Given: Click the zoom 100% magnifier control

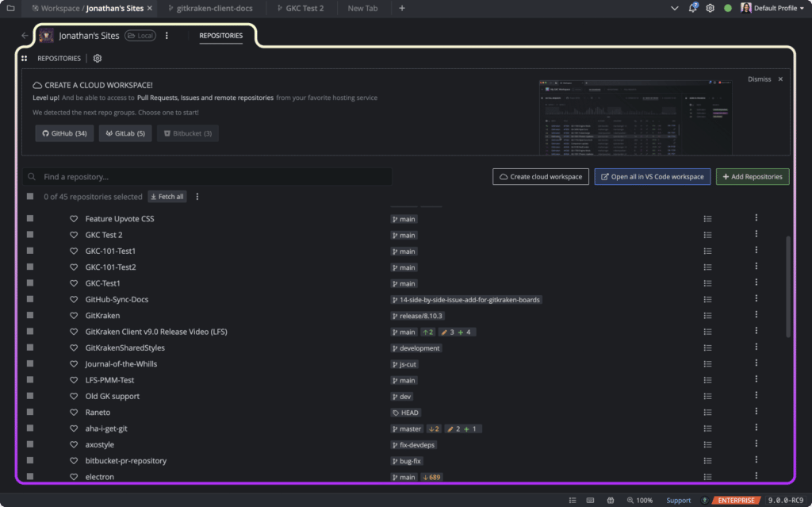Looking at the screenshot, I should click(640, 501).
